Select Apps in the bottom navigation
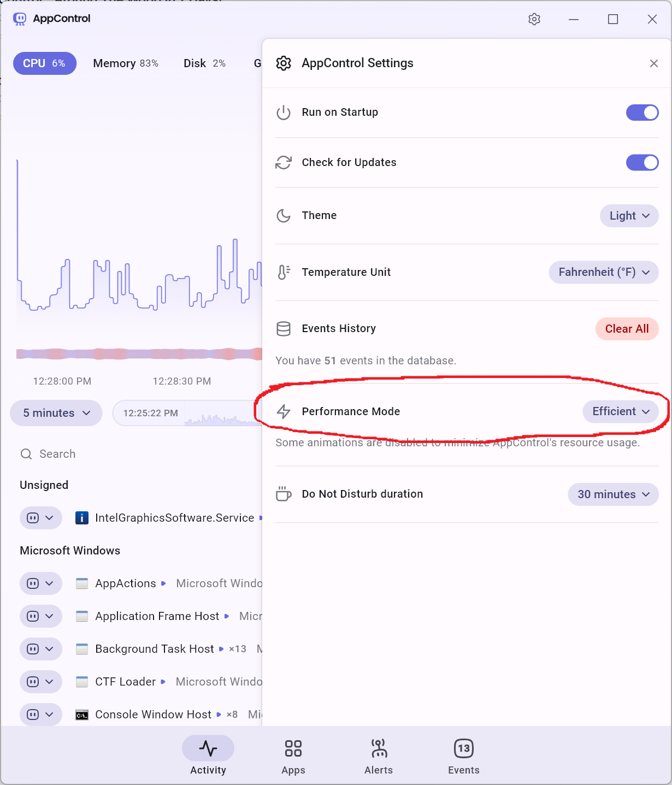 pyautogui.click(x=293, y=756)
